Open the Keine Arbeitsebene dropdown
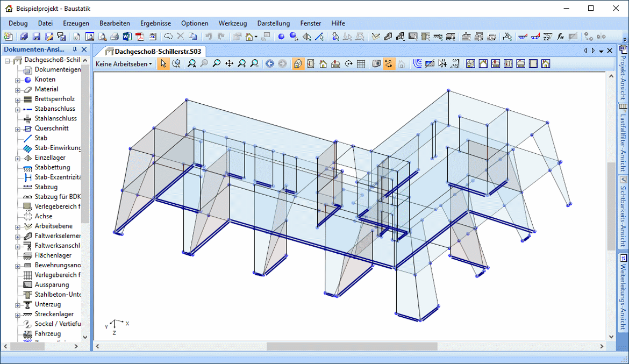The width and height of the screenshot is (629, 364). [x=124, y=64]
